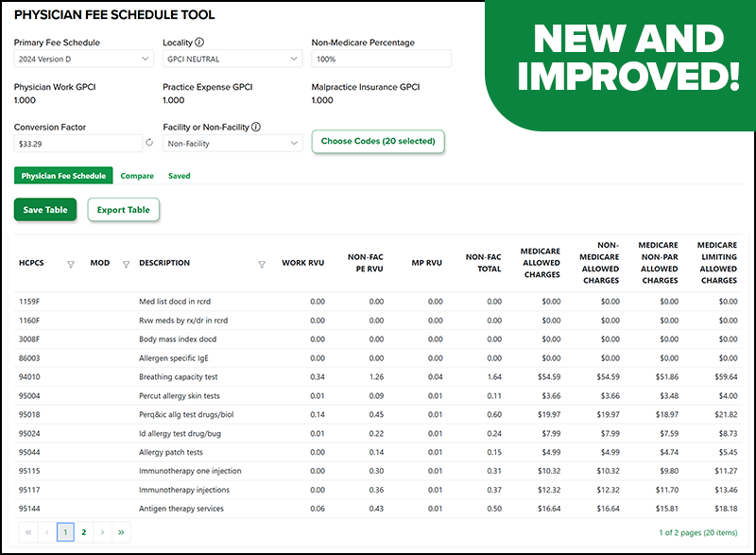The width and height of the screenshot is (756, 555).
Task: Click the '1 of 2 pages (20 items)' text
Action: (x=698, y=533)
